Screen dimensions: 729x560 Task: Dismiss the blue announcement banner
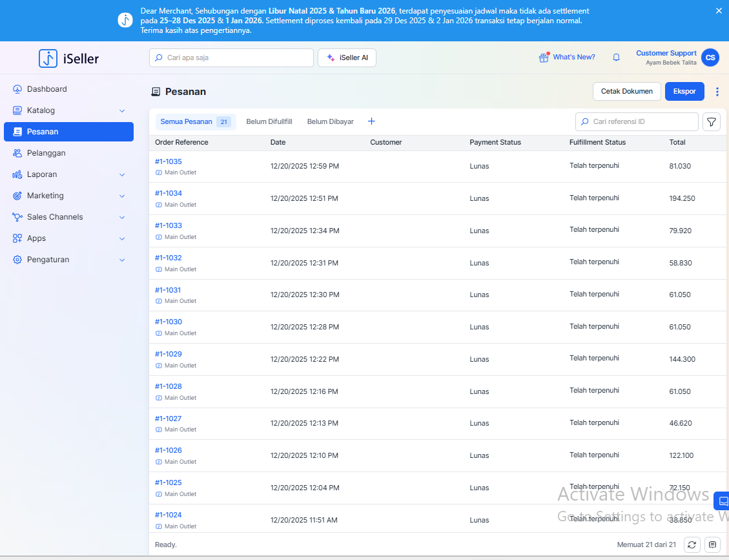pos(719,11)
